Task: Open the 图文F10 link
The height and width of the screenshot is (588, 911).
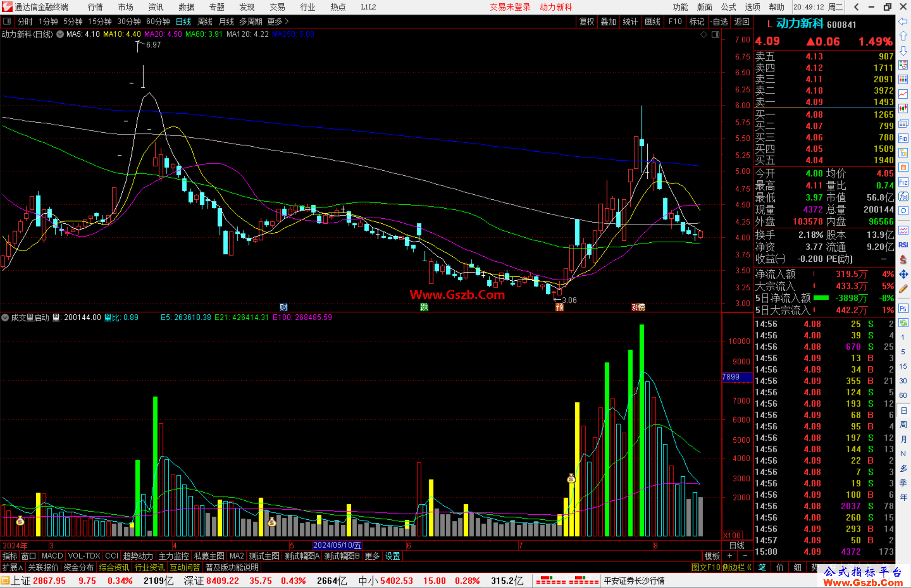Action: [x=706, y=567]
